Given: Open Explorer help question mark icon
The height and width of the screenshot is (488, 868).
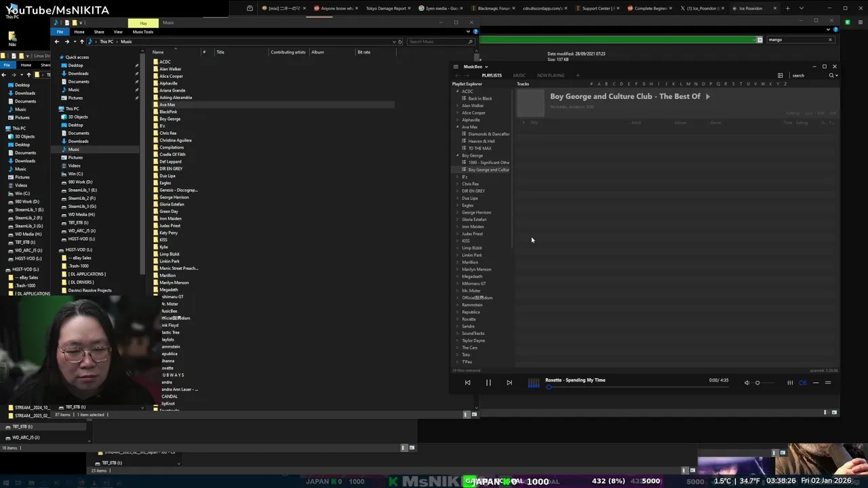Looking at the screenshot, I should [477, 32].
